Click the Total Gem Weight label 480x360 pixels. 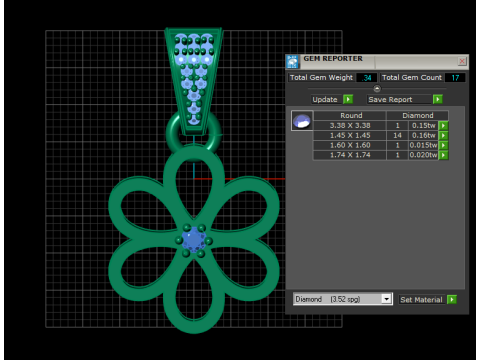tap(321, 78)
